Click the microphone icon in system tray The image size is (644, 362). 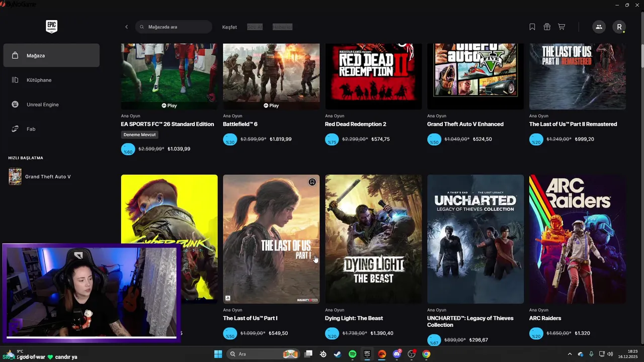[x=591, y=354]
